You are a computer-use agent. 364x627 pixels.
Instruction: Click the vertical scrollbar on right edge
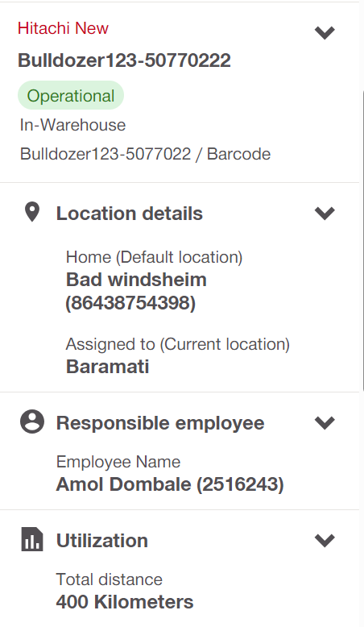[x=362, y=240]
